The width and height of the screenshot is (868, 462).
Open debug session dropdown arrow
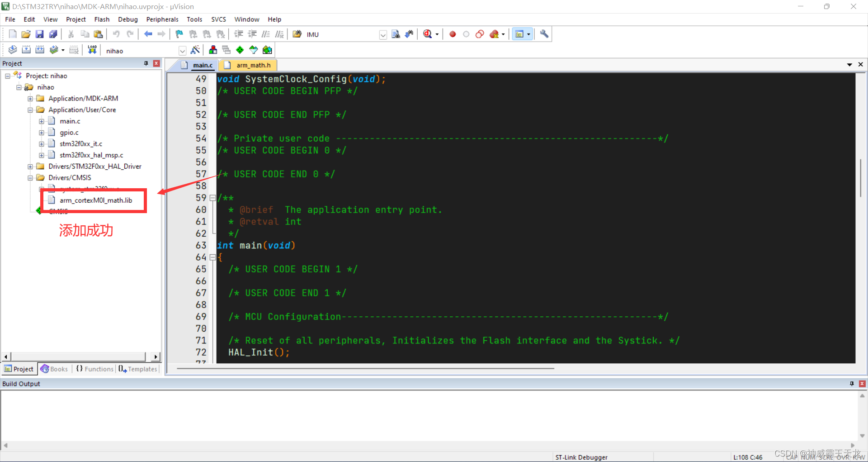[437, 34]
